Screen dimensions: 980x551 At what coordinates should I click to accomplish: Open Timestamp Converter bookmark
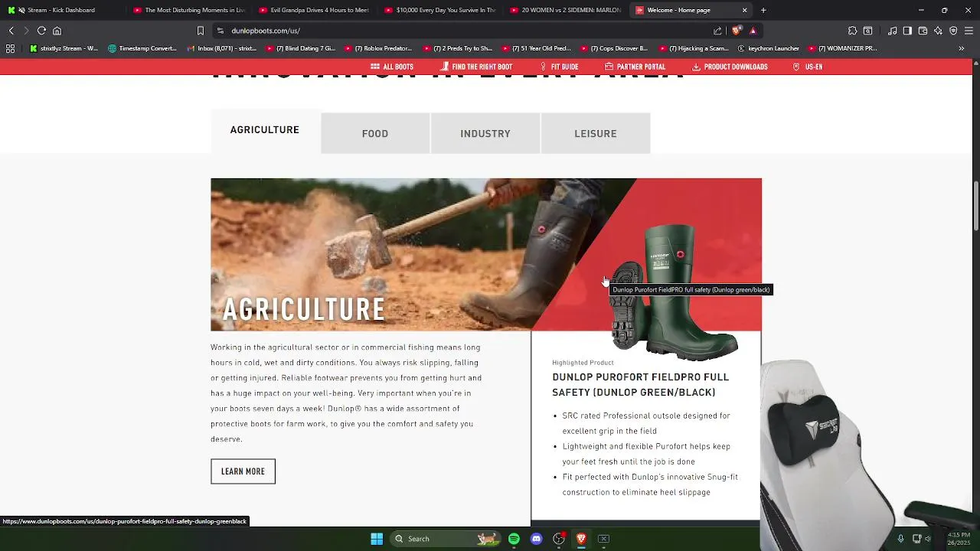tap(142, 48)
